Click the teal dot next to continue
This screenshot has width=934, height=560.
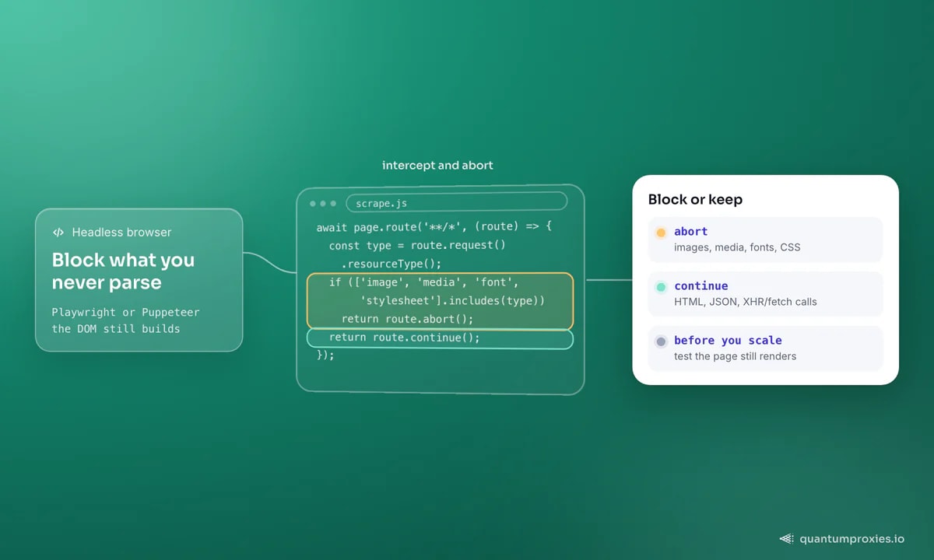pyautogui.click(x=661, y=287)
